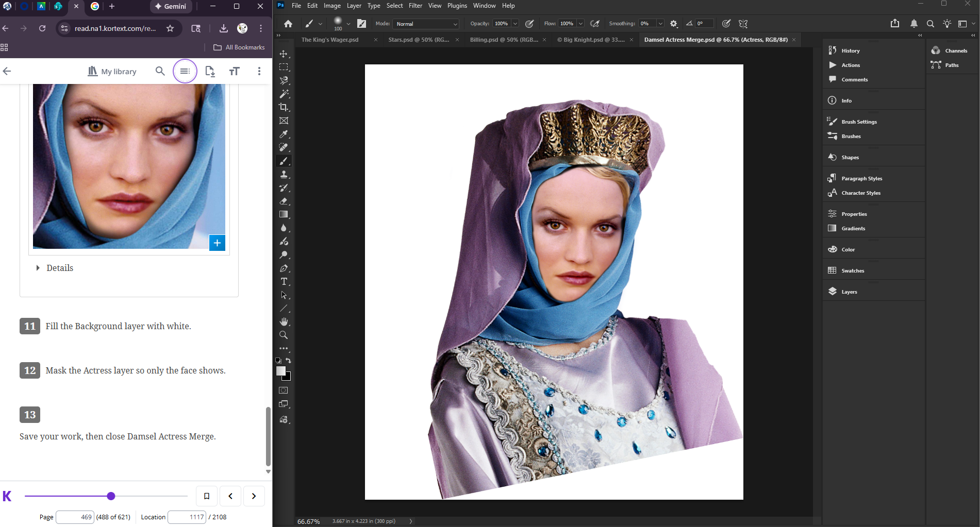Screen dimensions: 980x527
Task: Open the Swatches panel
Action: (852, 270)
